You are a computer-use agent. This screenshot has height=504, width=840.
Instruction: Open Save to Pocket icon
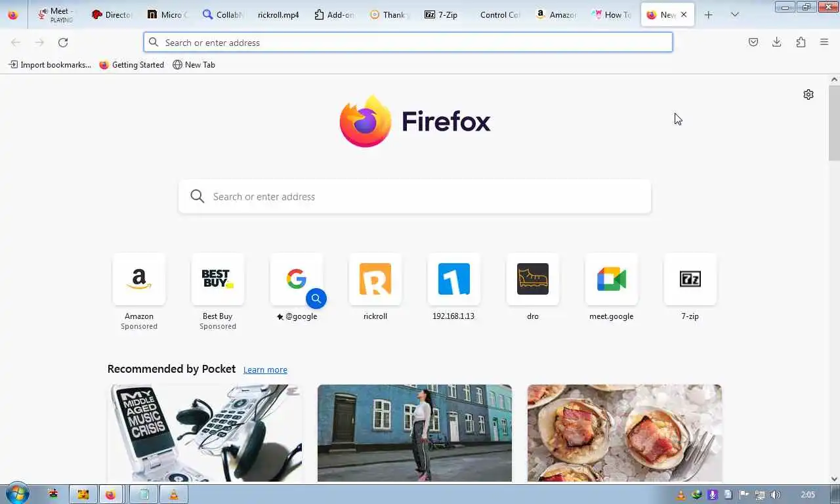point(753,42)
